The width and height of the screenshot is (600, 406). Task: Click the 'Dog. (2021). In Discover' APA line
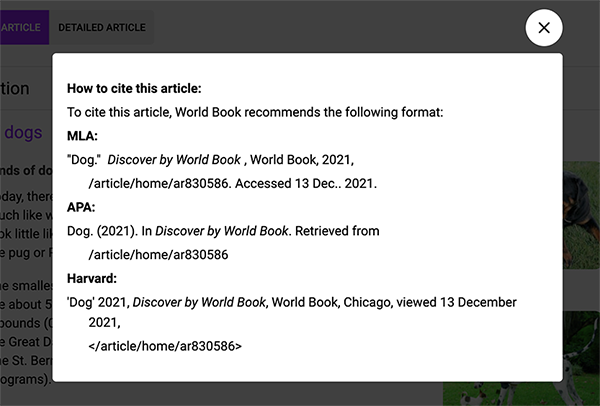pos(223,231)
